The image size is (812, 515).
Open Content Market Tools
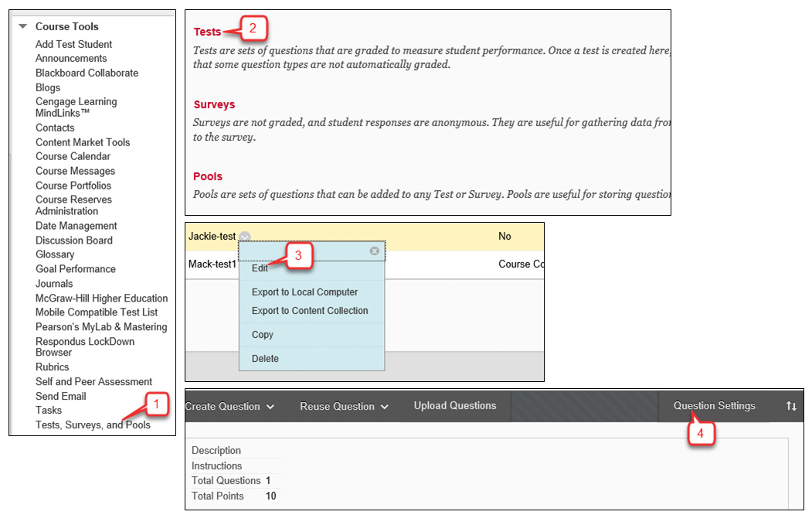(x=83, y=142)
